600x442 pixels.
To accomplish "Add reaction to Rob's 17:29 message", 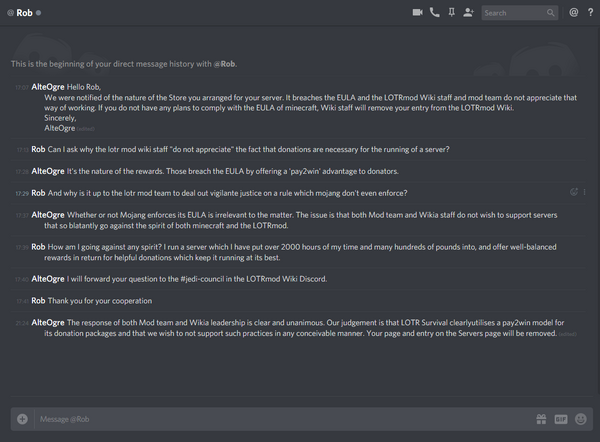I will tap(574, 192).
